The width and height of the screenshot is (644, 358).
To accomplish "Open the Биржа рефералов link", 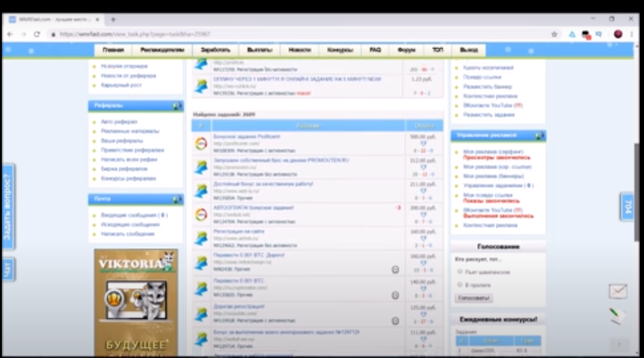I will 124,169.
